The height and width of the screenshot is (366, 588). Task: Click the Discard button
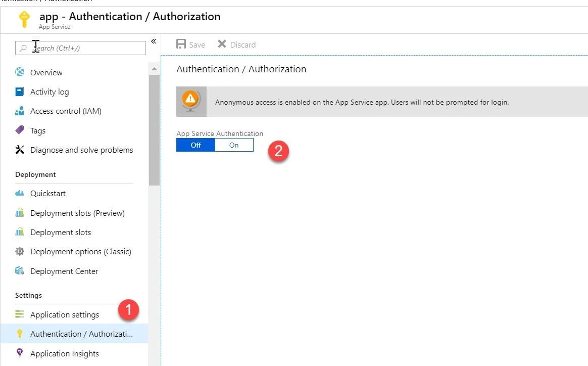[236, 44]
